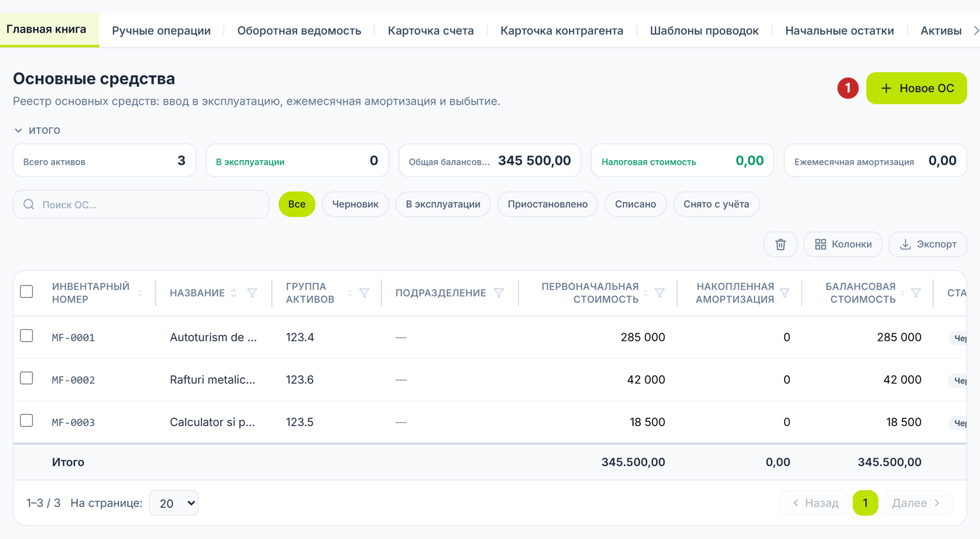
Task: Open asset Autoturism de ... in the table
Action: click(x=213, y=337)
